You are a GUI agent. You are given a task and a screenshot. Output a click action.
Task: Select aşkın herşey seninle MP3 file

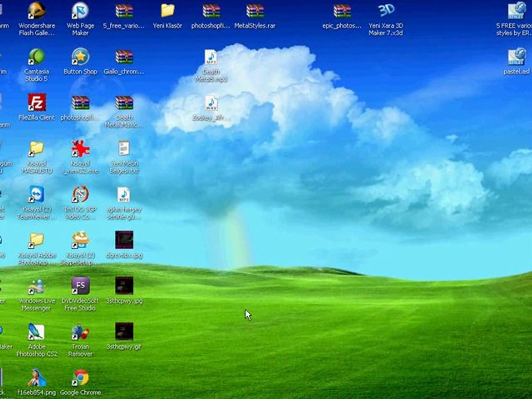pyautogui.click(x=124, y=195)
